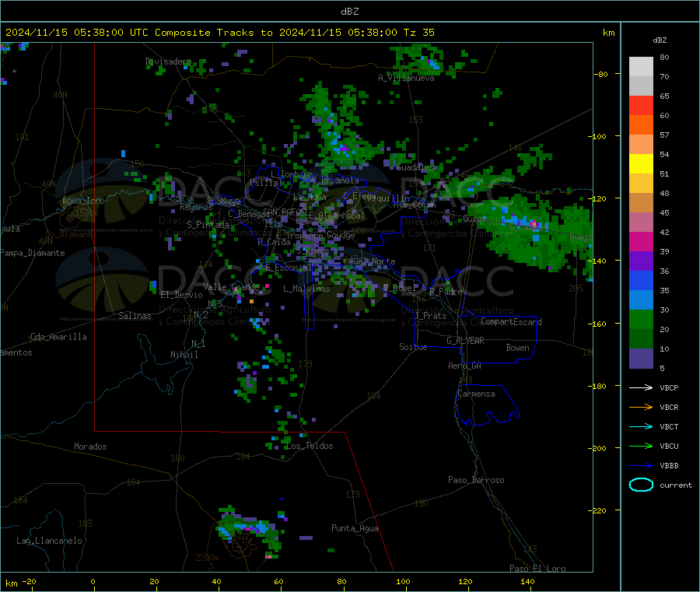The image size is (700, 592).
Task: Click the 'Guadales' map label
Action: pyautogui.click(x=415, y=167)
